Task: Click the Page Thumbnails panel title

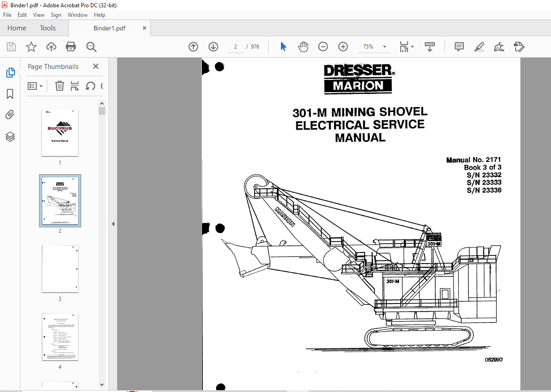Action: [x=53, y=66]
